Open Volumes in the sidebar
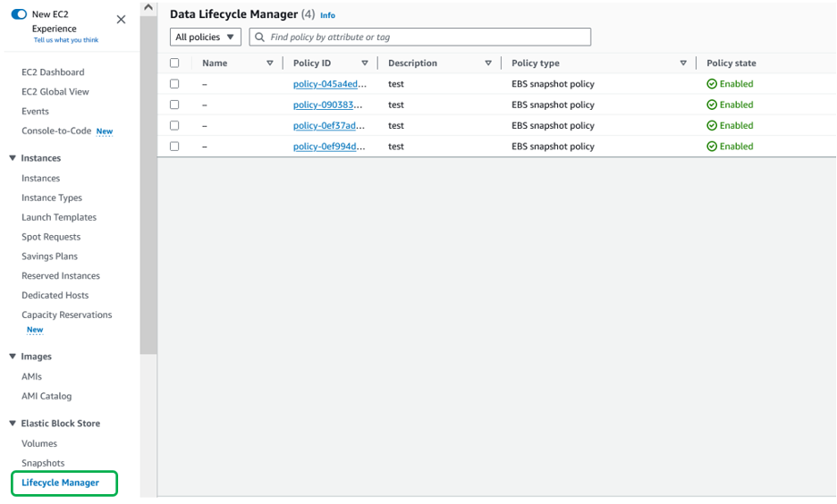Image resolution: width=837 pixels, height=504 pixels. tap(39, 443)
